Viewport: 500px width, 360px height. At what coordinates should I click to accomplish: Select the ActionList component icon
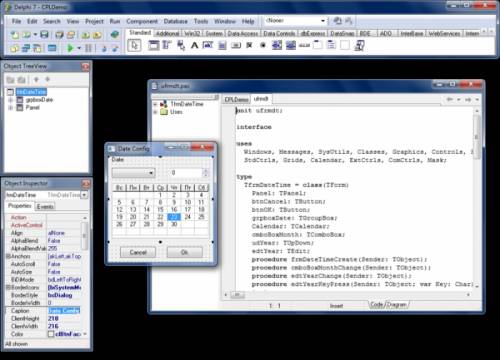pyautogui.click(x=359, y=45)
